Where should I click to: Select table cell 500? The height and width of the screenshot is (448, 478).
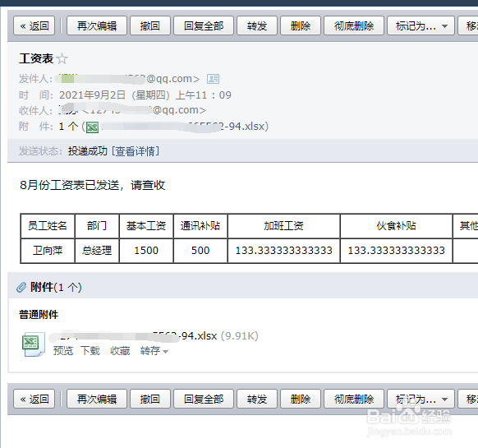(200, 251)
